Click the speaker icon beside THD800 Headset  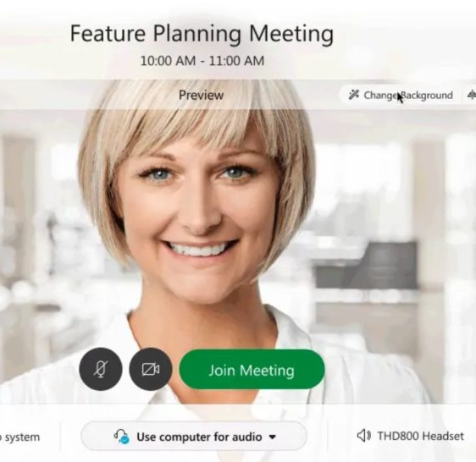click(363, 436)
